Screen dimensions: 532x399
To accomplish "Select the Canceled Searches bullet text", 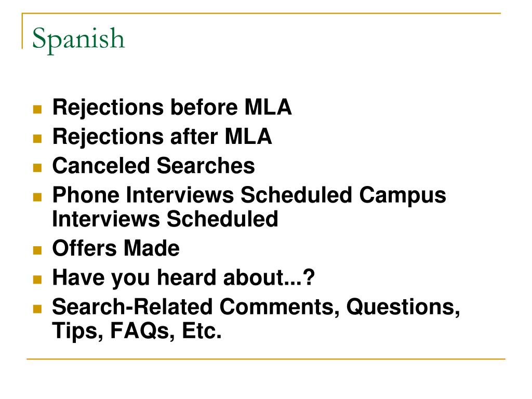I will pyautogui.click(x=153, y=166).
